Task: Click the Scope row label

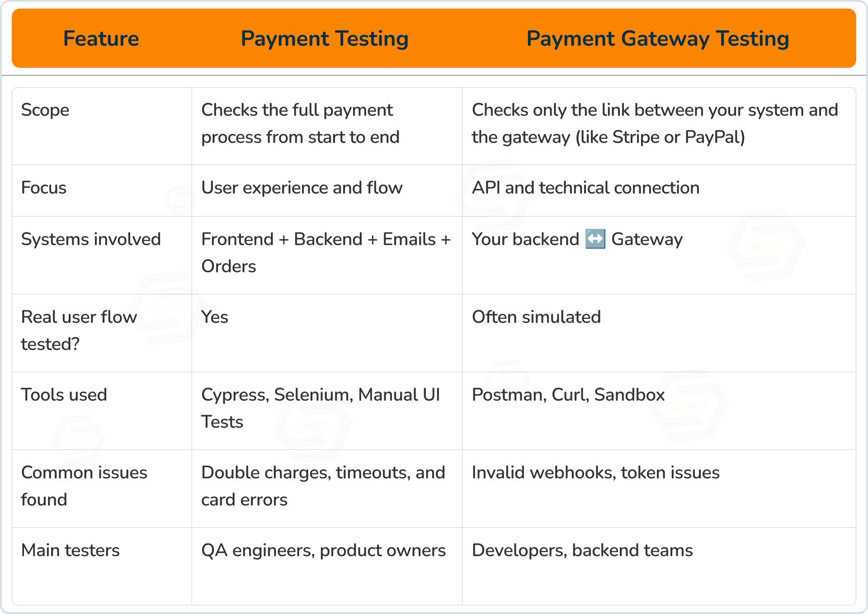Action: click(x=45, y=110)
